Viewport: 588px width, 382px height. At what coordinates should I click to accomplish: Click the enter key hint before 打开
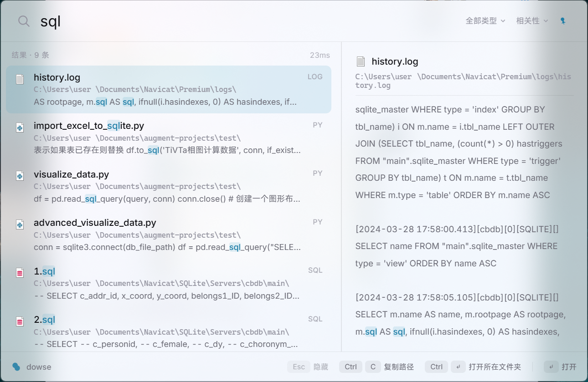coord(551,367)
